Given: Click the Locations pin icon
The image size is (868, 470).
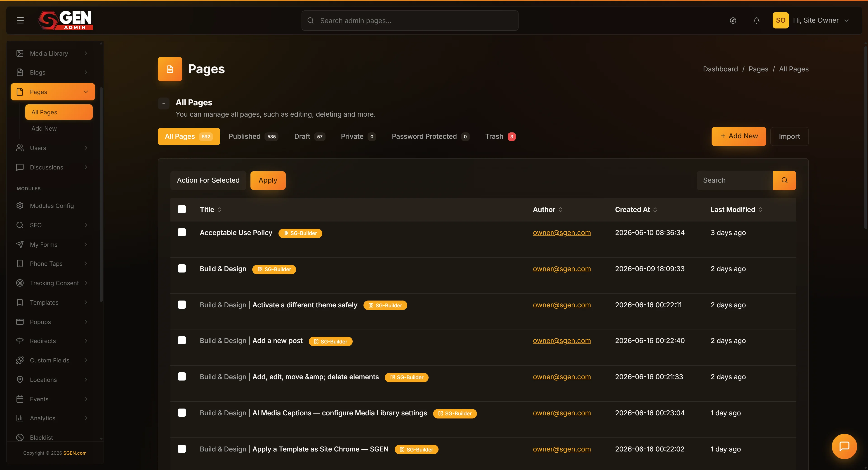Looking at the screenshot, I should [x=20, y=380].
